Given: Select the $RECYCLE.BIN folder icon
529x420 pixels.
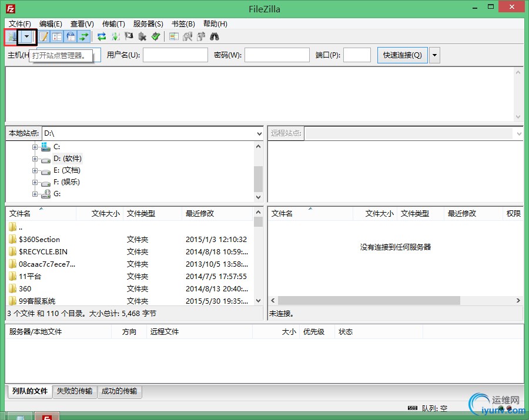Looking at the screenshot, I should (12, 251).
